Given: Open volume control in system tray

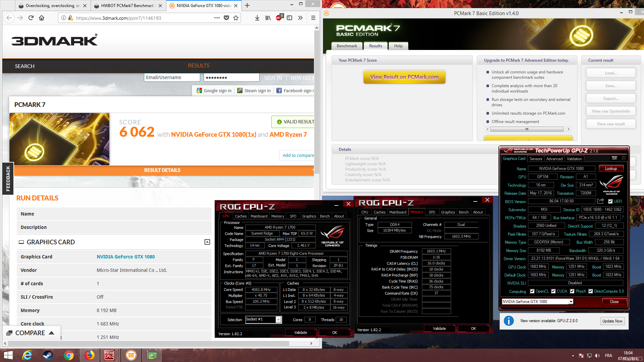Looking at the screenshot, I should [597, 356].
